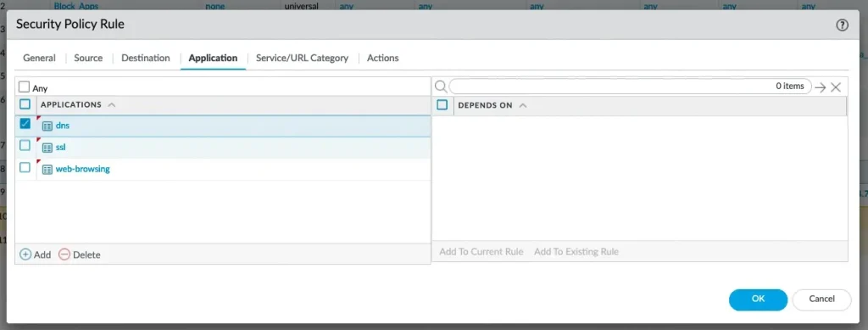Clear the search with X icon
Image resolution: width=868 pixels, height=330 pixels.
[836, 87]
